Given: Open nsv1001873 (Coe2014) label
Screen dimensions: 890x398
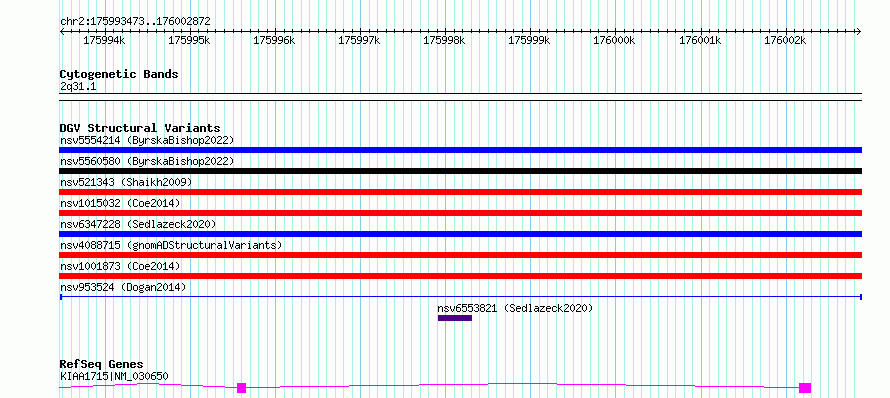Looking at the screenshot, I should click(120, 266).
